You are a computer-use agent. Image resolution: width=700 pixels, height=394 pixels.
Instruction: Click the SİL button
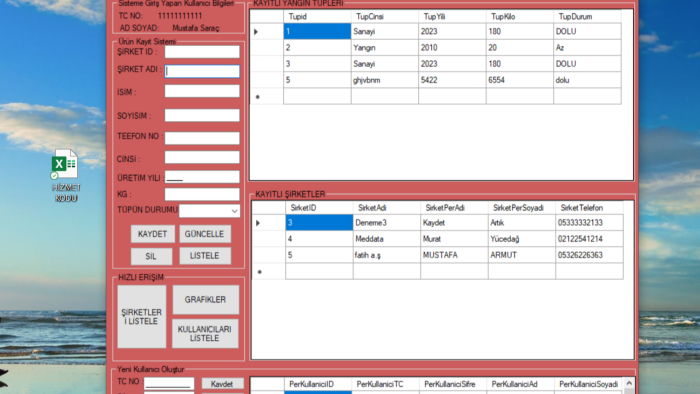[x=151, y=256]
